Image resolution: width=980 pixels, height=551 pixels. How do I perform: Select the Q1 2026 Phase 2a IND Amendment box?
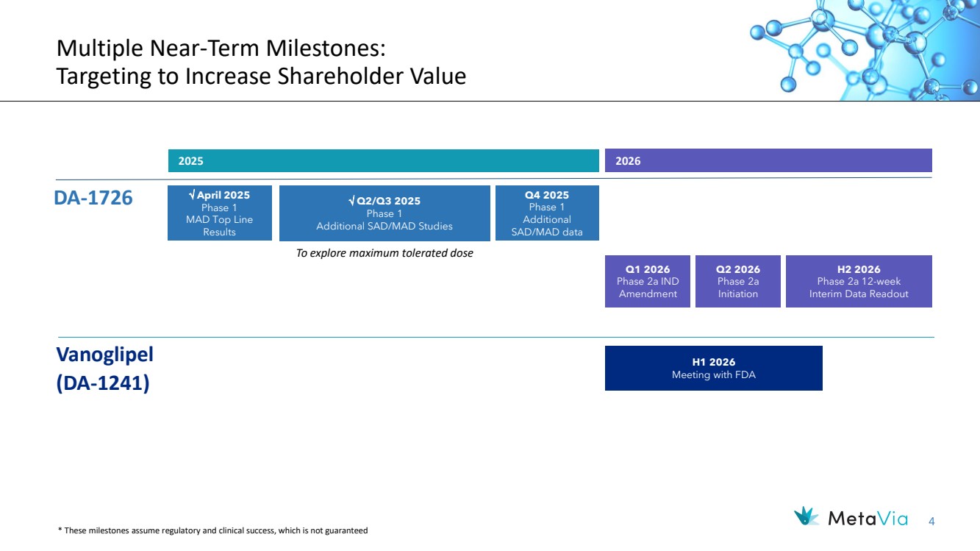pyautogui.click(x=647, y=281)
